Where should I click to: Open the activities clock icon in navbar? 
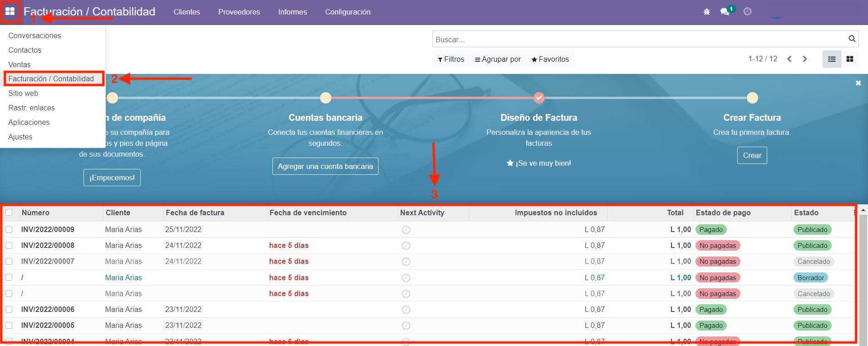747,11
